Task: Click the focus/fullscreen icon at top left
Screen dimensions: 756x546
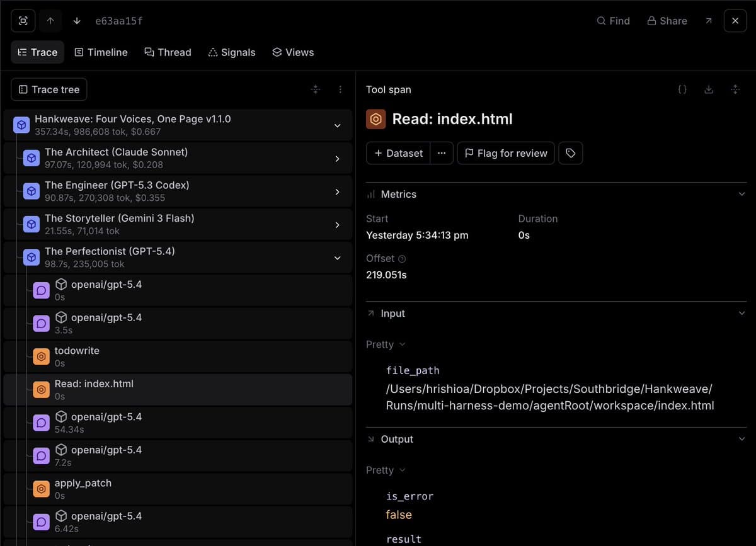Action: pyautogui.click(x=23, y=21)
